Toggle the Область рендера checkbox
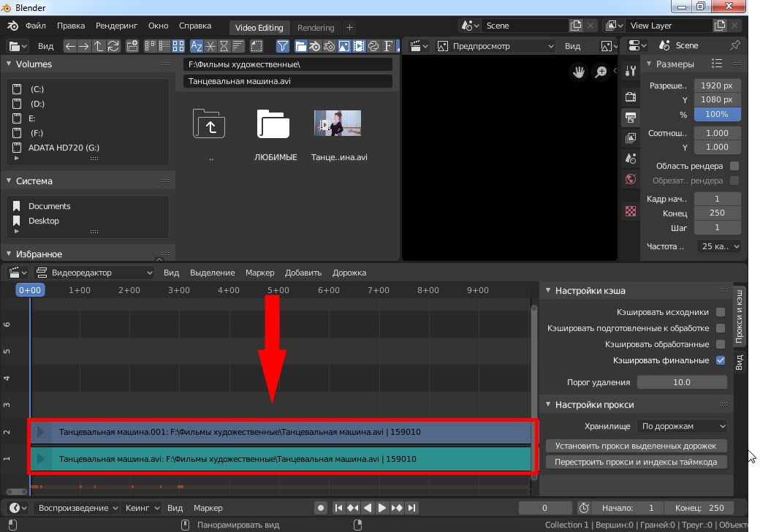This screenshot has height=532, width=771. pyautogui.click(x=734, y=166)
